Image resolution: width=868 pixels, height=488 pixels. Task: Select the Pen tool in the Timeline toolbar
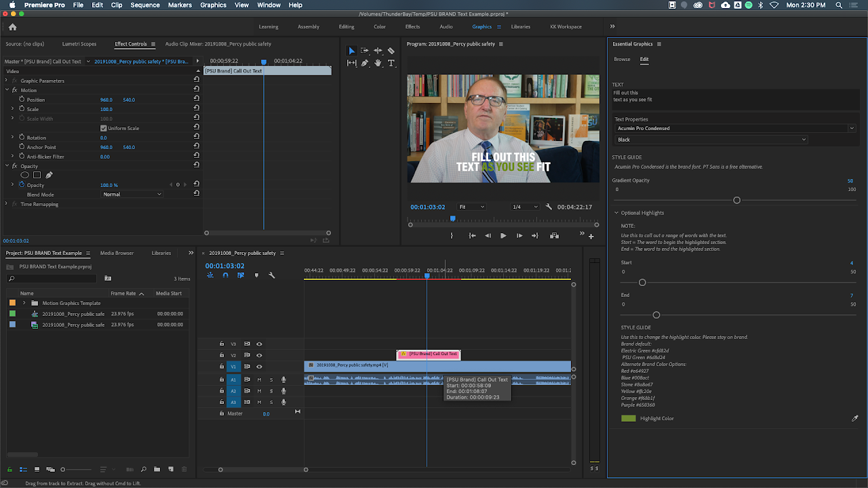(365, 62)
